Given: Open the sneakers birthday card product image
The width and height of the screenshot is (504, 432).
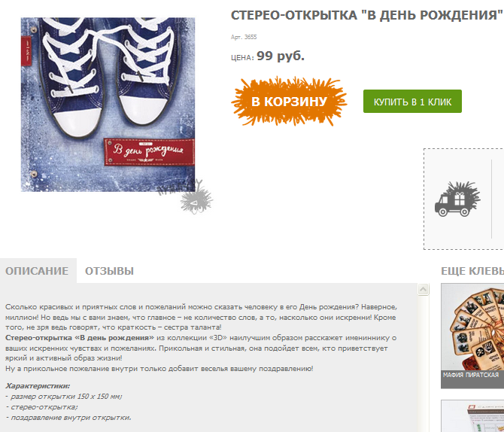Looking at the screenshot, I should click(x=108, y=105).
